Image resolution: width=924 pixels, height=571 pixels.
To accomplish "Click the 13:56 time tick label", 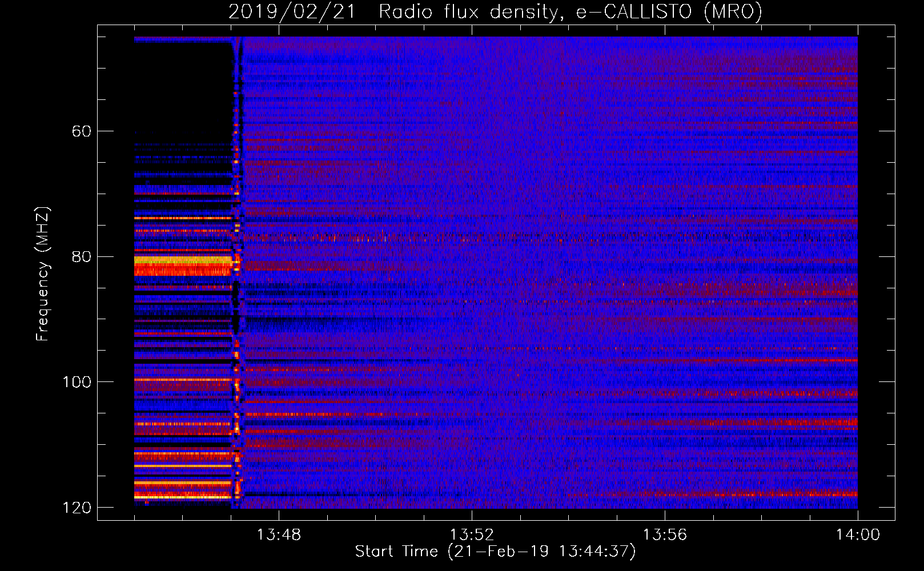I will click(665, 535).
